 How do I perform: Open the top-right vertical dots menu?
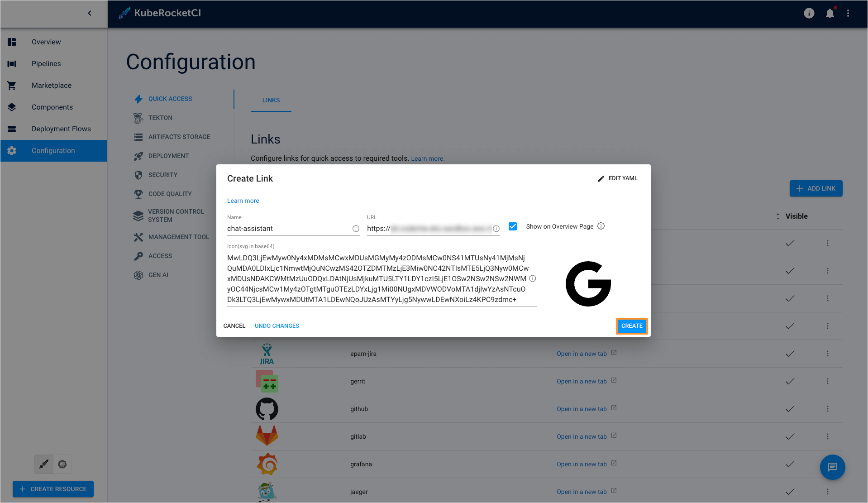[x=848, y=14]
